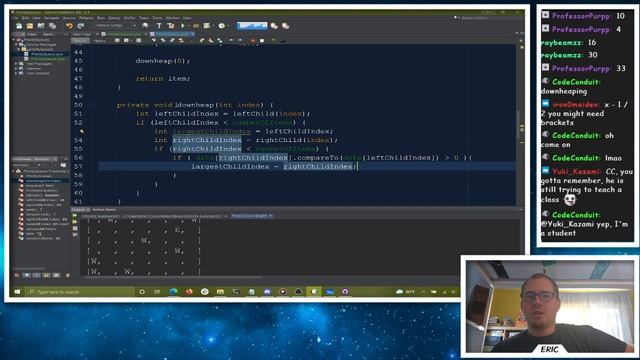Viewport: 640px width, 360px height.
Task: Click the New File toolbar icon
Action: [19, 26]
